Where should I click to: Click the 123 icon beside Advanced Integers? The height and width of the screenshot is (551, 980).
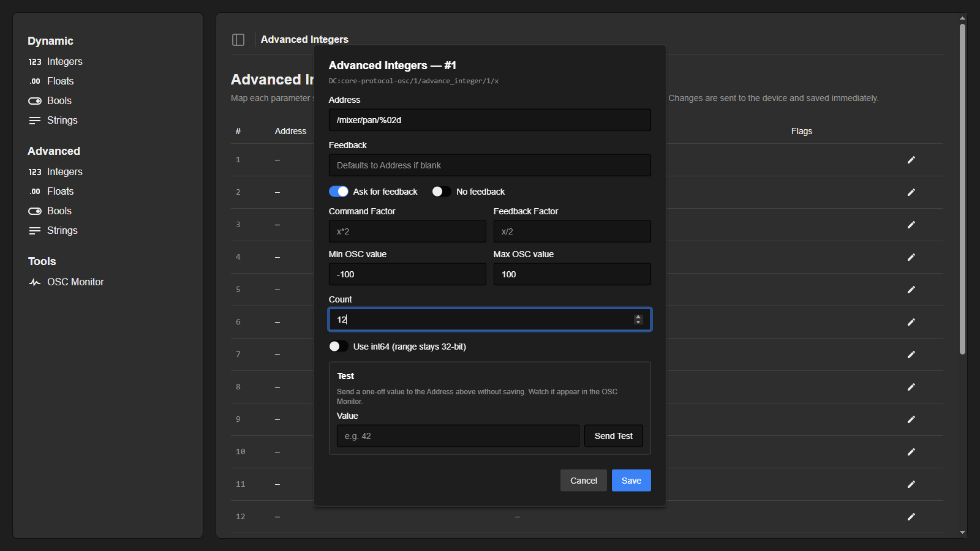(35, 172)
